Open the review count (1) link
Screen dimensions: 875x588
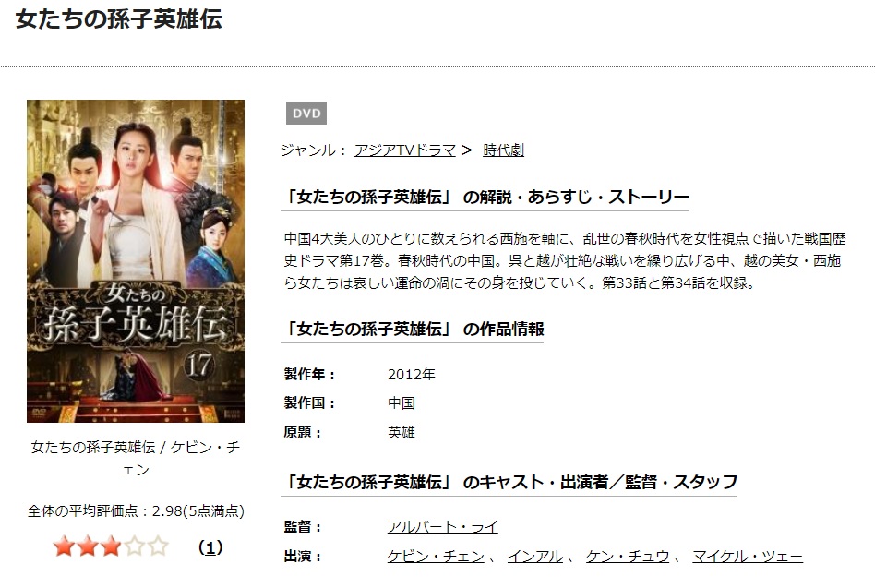pyautogui.click(x=210, y=547)
